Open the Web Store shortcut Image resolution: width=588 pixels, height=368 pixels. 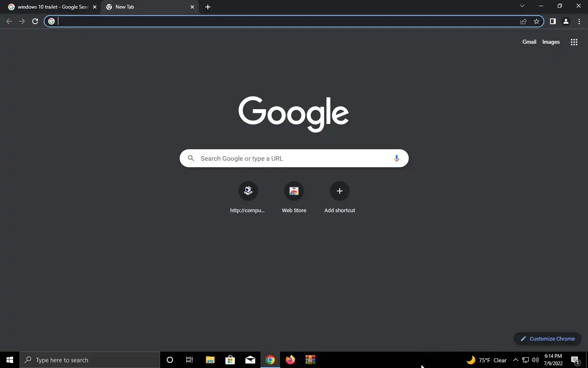(294, 197)
